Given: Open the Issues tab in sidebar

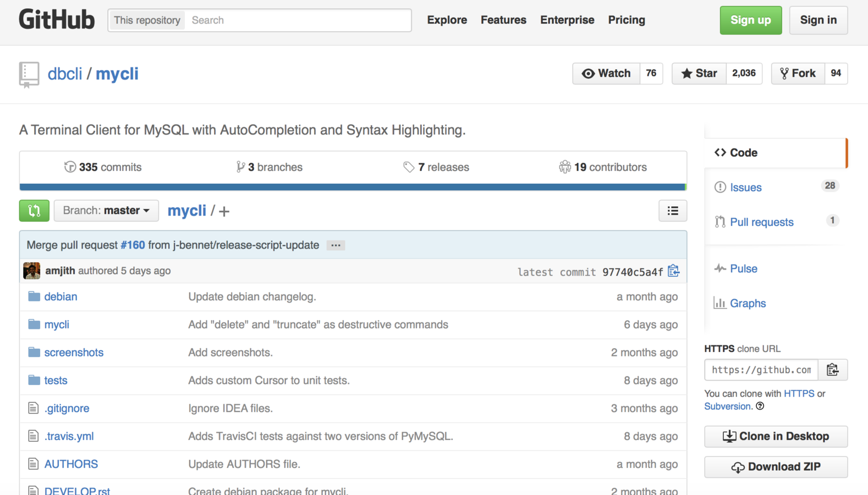Looking at the screenshot, I should [x=776, y=187].
